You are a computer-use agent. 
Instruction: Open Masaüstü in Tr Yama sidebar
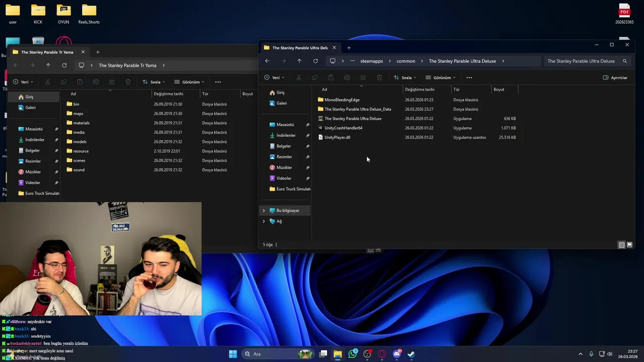coord(34,129)
